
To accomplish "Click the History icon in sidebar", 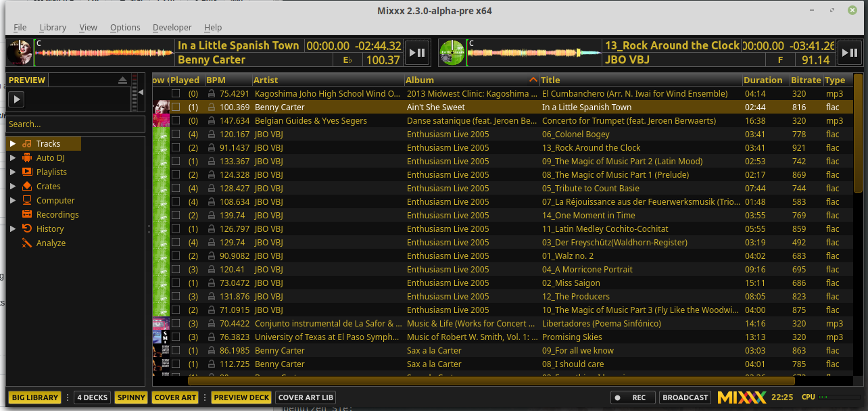I will point(27,229).
